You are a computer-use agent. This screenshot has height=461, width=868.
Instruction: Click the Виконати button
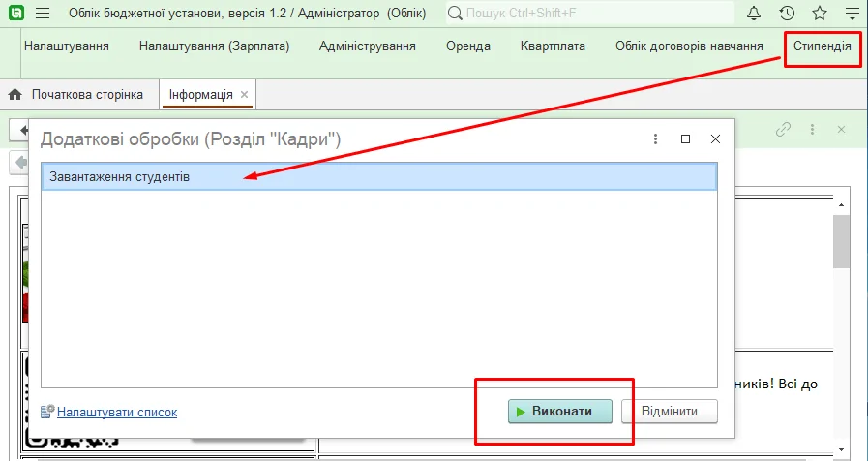(x=560, y=412)
